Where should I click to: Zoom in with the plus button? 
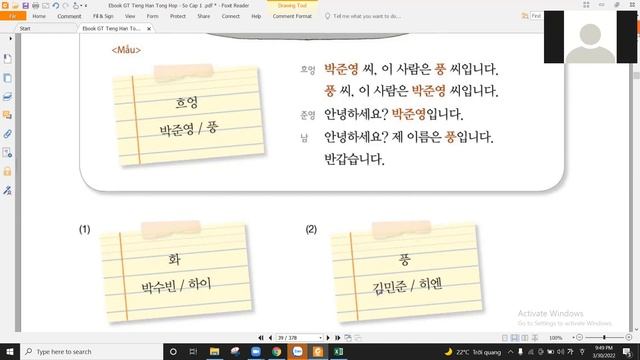629,337
